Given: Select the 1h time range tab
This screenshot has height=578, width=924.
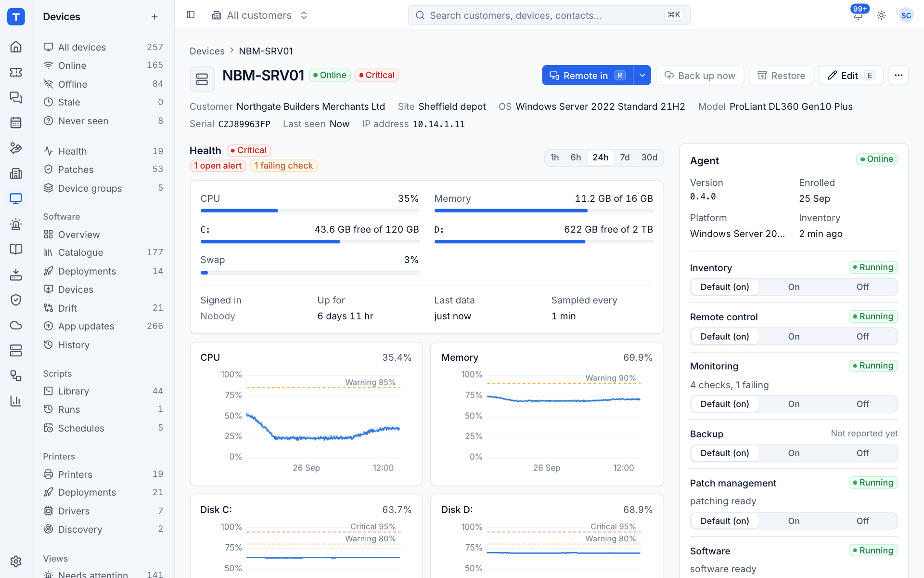Looking at the screenshot, I should point(554,158).
